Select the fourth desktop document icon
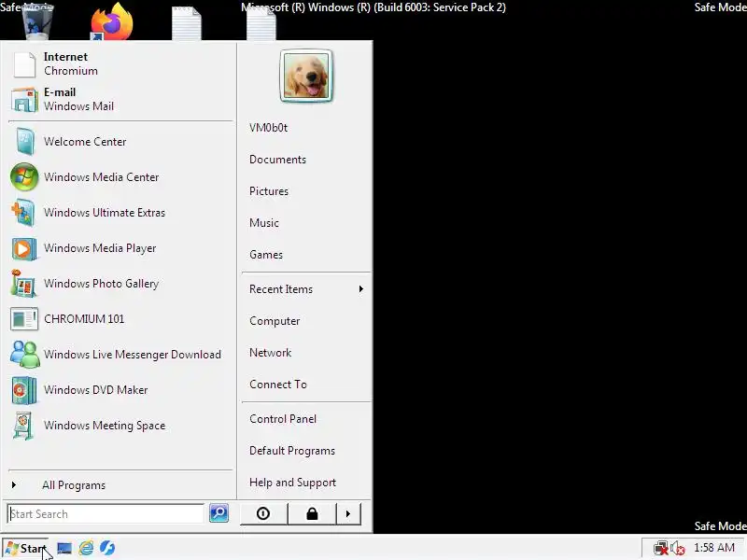Screen dimensions: 747x560 point(261,22)
